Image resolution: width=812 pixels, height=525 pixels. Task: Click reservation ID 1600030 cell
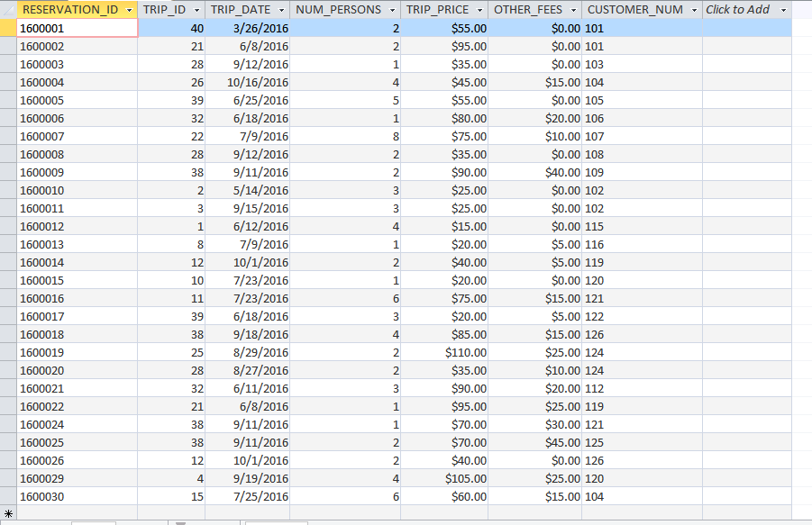pos(77,496)
